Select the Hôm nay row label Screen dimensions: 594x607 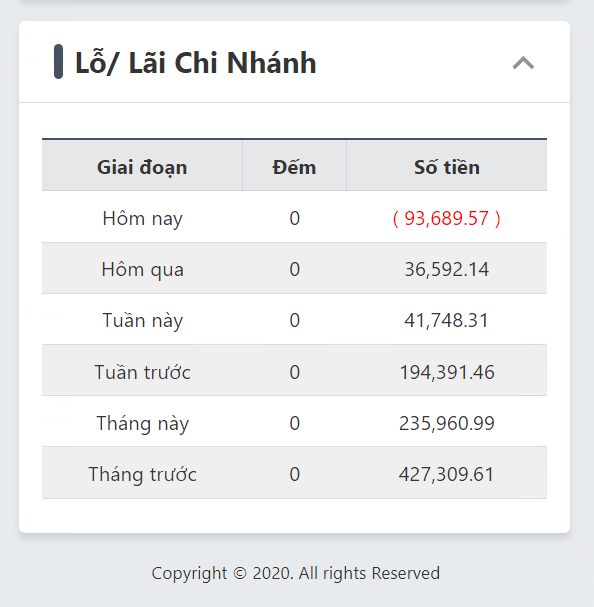tap(142, 218)
